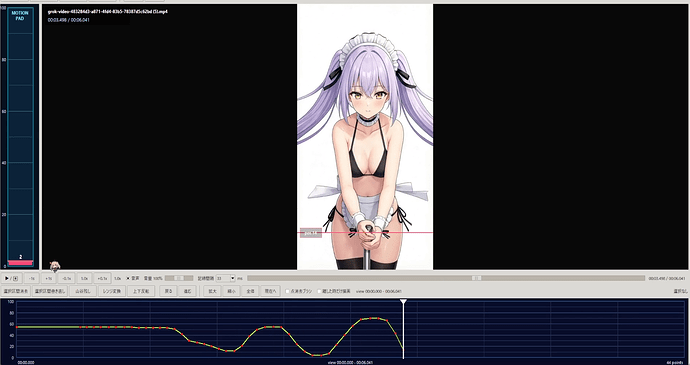The width and height of the screenshot is (690, 365).
Task: Toggle the checkbox next to 1.0x speed label
Action: pos(128,278)
